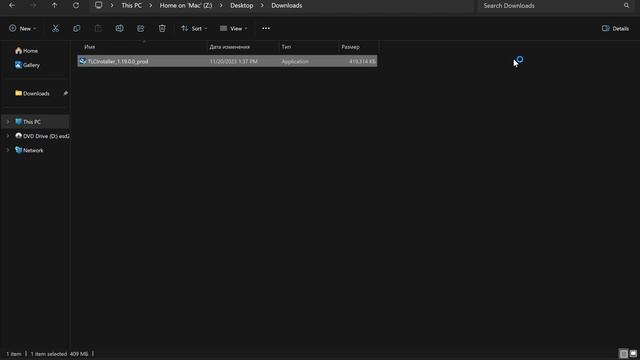Image resolution: width=640 pixels, height=360 pixels.
Task: Open Gallery in the navigation pane
Action: [27, 65]
